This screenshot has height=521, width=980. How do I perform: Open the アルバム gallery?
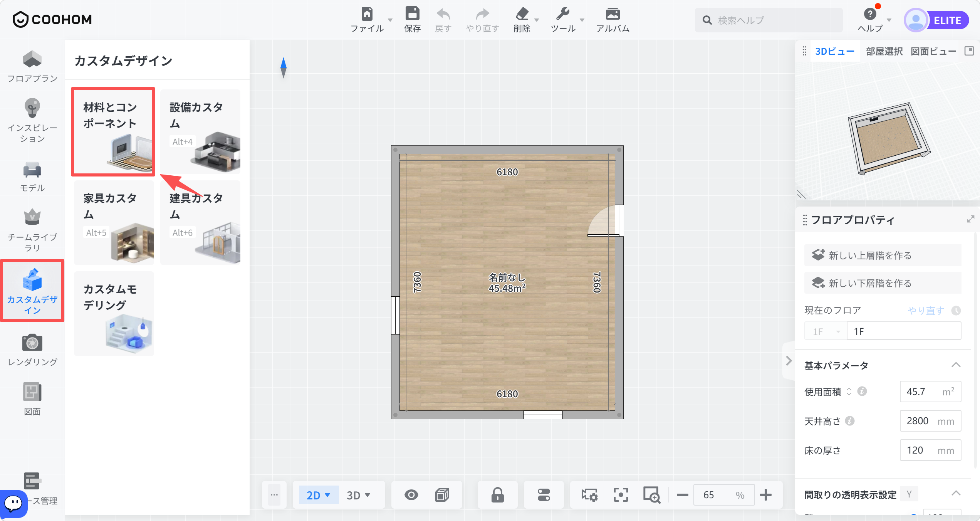[x=612, y=19]
